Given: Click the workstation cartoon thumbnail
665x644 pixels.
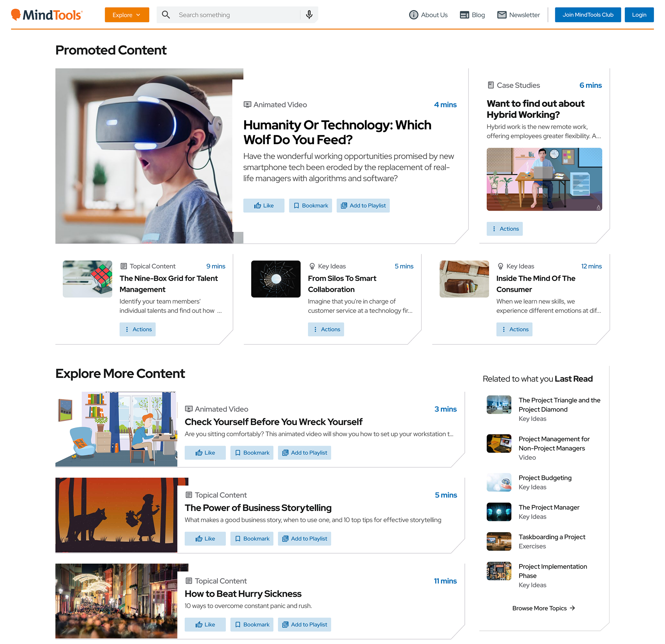Looking at the screenshot, I should tap(116, 429).
